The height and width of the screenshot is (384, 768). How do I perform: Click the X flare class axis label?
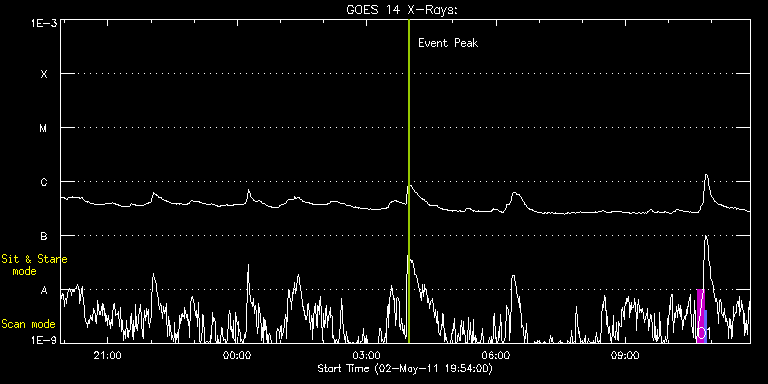44,74
